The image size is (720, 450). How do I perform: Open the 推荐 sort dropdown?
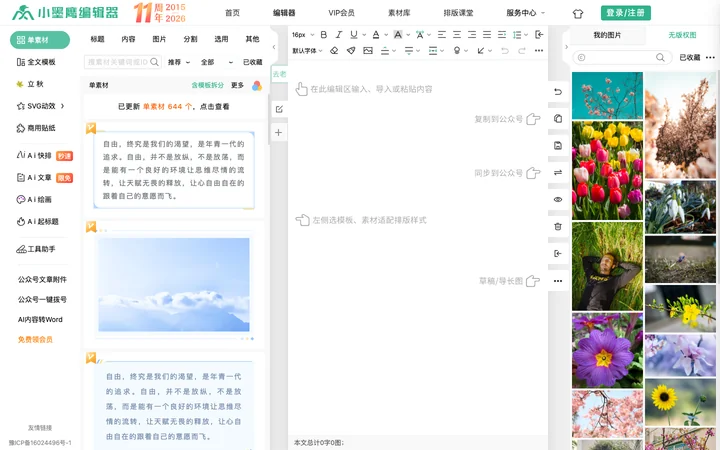179,62
